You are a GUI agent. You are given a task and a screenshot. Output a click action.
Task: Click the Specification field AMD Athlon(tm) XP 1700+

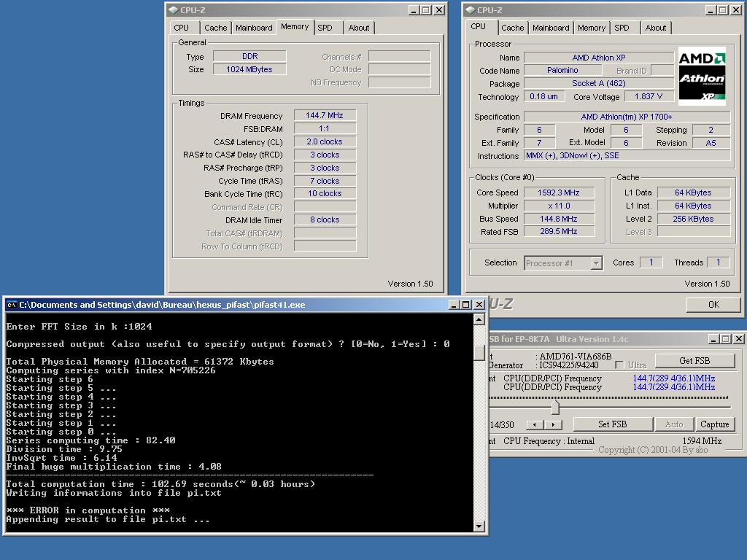(x=627, y=117)
